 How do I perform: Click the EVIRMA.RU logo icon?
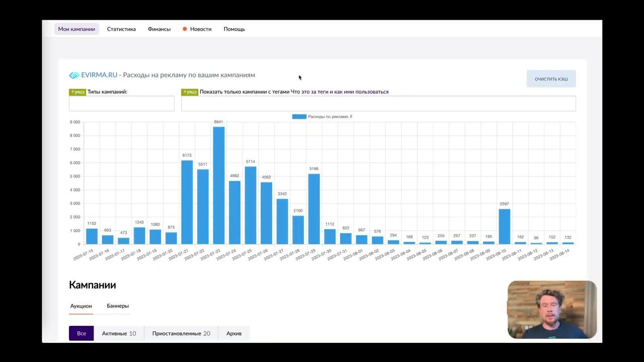point(74,75)
